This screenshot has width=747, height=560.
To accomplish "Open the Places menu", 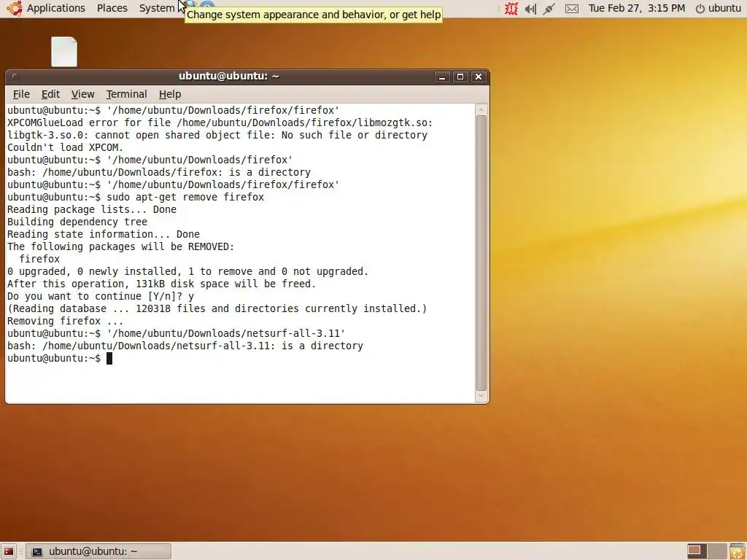I will tap(112, 8).
